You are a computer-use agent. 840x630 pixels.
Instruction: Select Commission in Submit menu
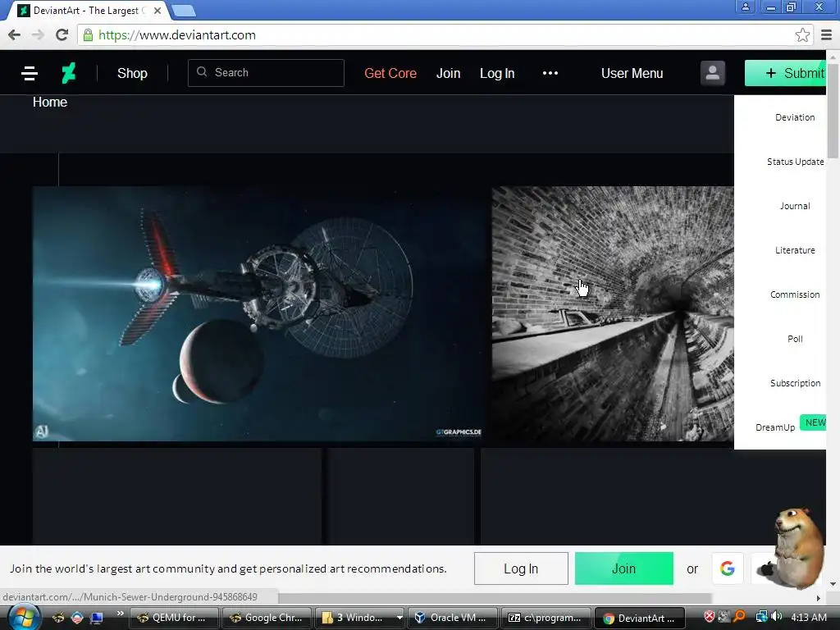[794, 294]
